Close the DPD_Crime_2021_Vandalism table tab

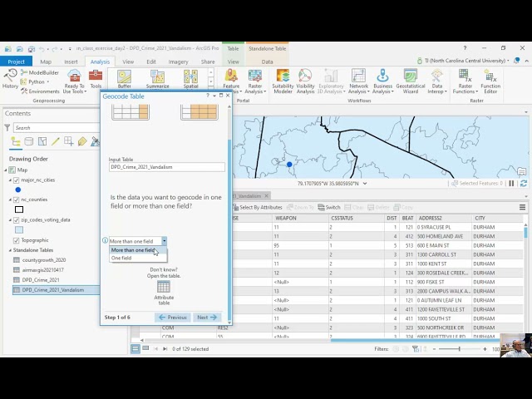tap(266, 196)
